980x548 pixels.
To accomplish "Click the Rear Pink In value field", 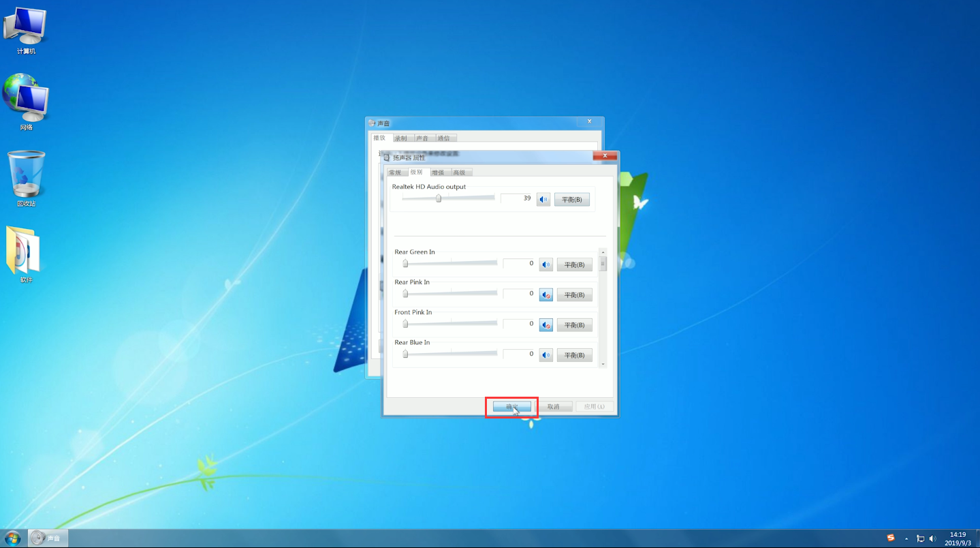I will pyautogui.click(x=520, y=293).
